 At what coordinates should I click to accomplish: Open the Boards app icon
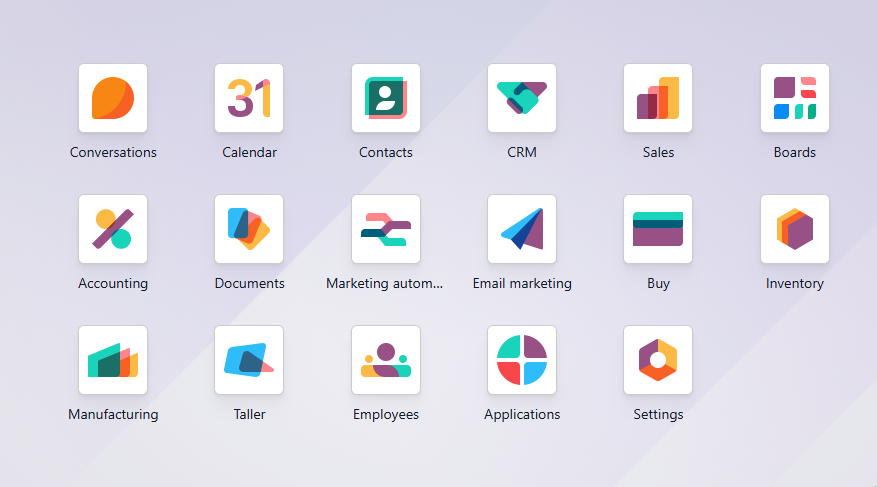click(x=795, y=98)
